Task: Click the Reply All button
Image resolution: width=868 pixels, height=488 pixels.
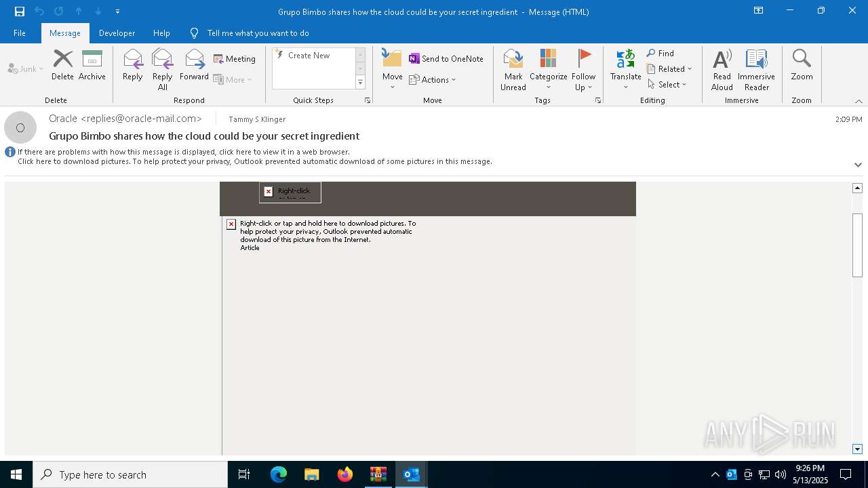Action: tap(162, 70)
